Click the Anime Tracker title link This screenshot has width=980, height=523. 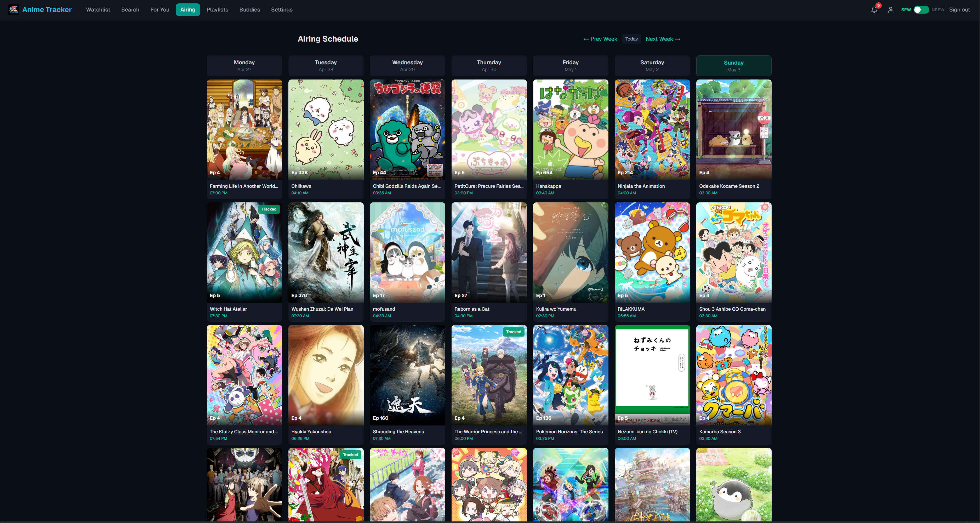click(x=47, y=9)
